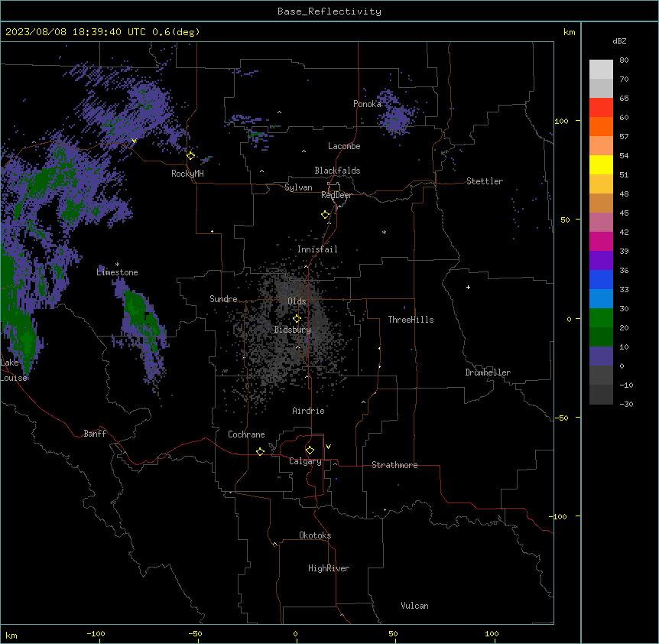
Task: Pick the blue 33 dBZ legend swatch
Action: tap(601, 279)
